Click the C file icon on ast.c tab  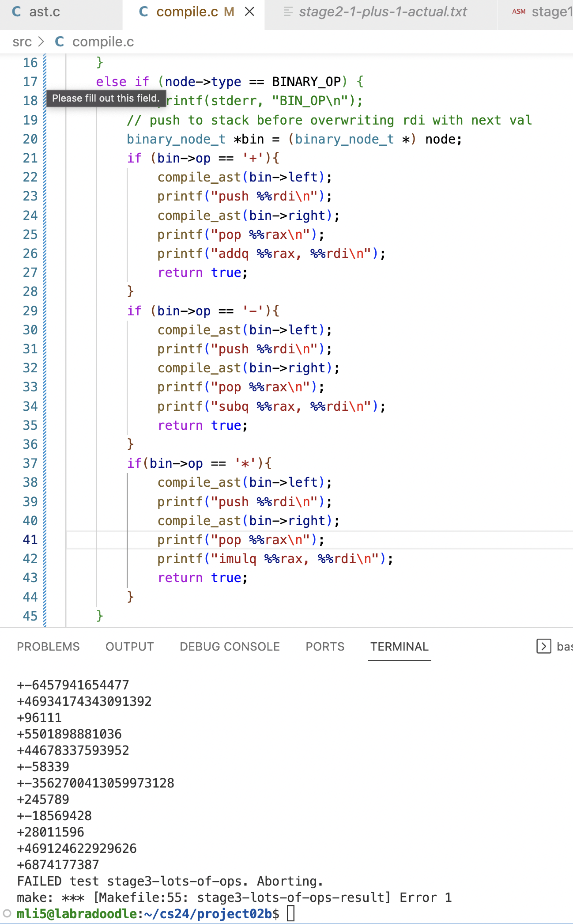tap(16, 12)
